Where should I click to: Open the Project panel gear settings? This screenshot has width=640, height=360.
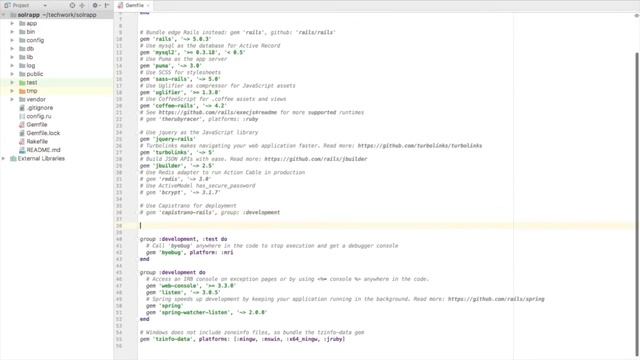[95, 5]
